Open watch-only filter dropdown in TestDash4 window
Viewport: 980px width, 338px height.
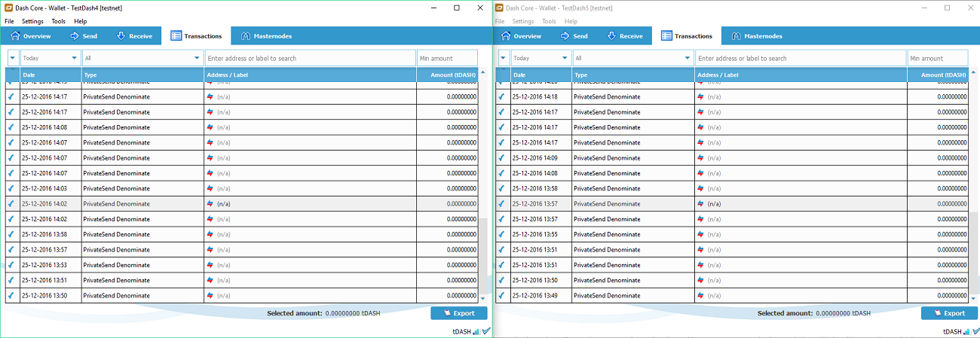[x=13, y=58]
